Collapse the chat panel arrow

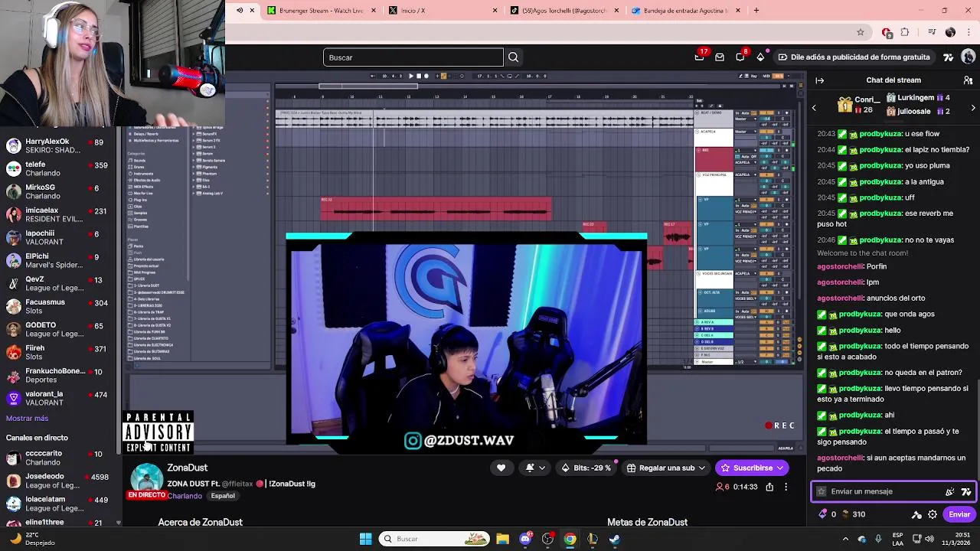tap(819, 80)
